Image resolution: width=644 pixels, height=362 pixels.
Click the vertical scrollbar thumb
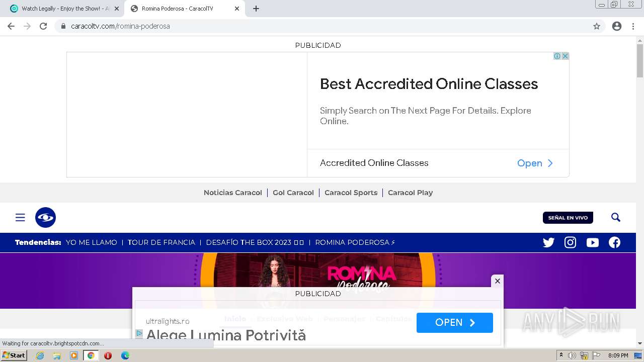click(x=640, y=60)
